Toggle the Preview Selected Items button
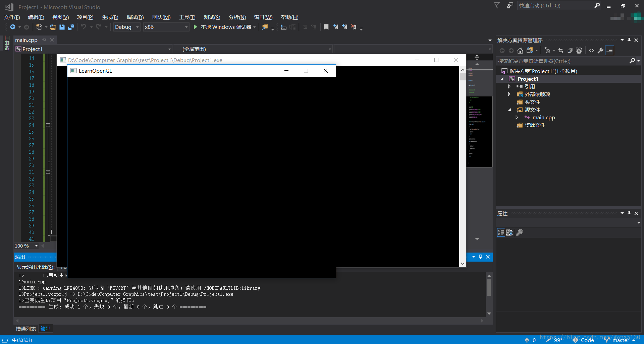Image resolution: width=644 pixels, height=344 pixels. (610, 51)
